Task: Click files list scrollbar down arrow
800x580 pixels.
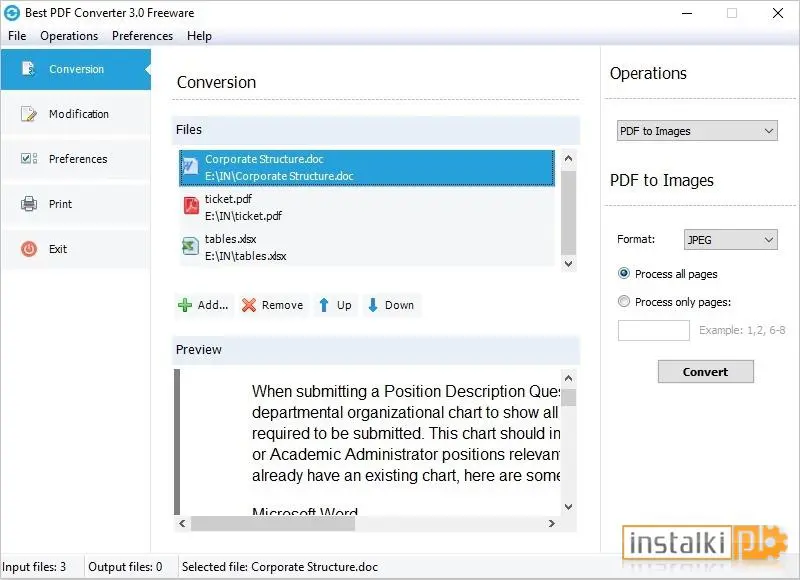Action: 568,263
